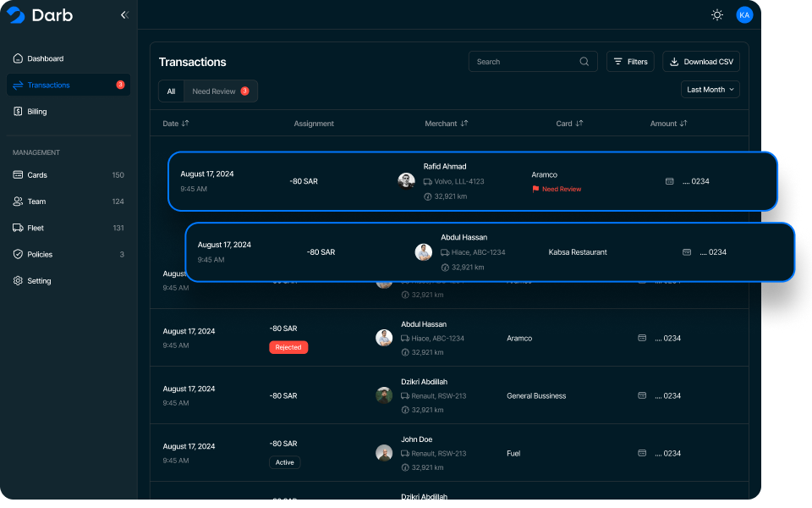The width and height of the screenshot is (812, 508).
Task: Expand the Last Month dropdown
Action: pos(710,90)
